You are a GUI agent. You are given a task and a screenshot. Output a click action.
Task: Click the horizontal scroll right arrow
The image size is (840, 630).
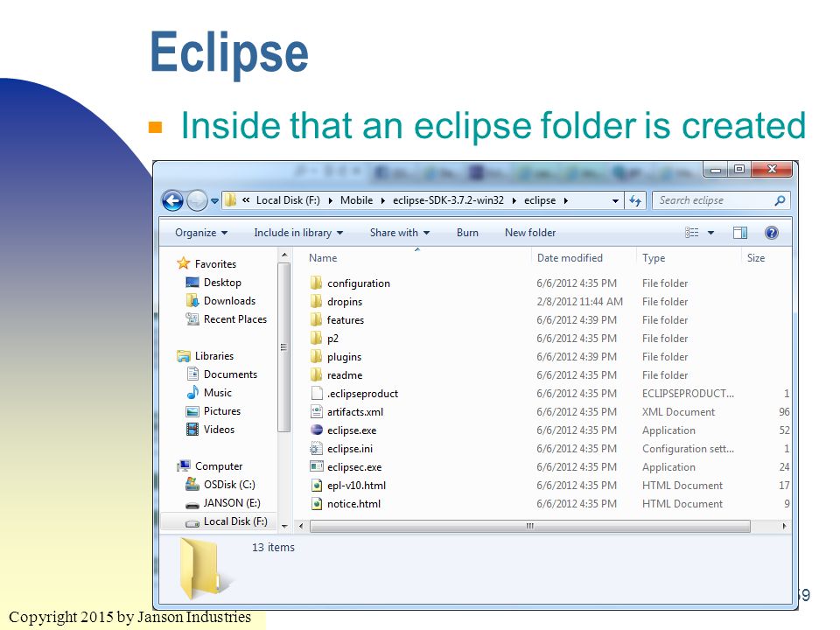(784, 526)
